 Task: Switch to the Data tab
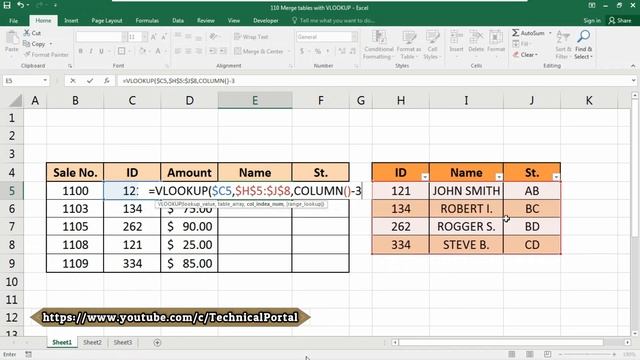(x=178, y=20)
